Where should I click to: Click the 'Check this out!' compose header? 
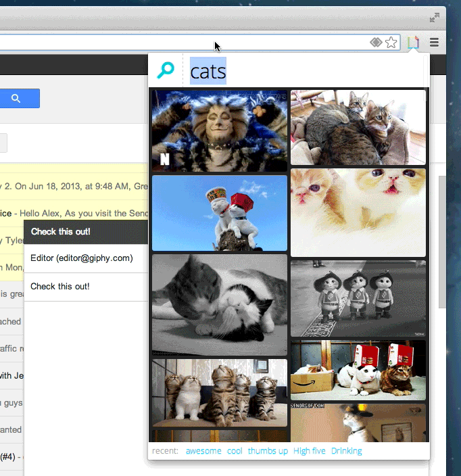[x=86, y=232]
